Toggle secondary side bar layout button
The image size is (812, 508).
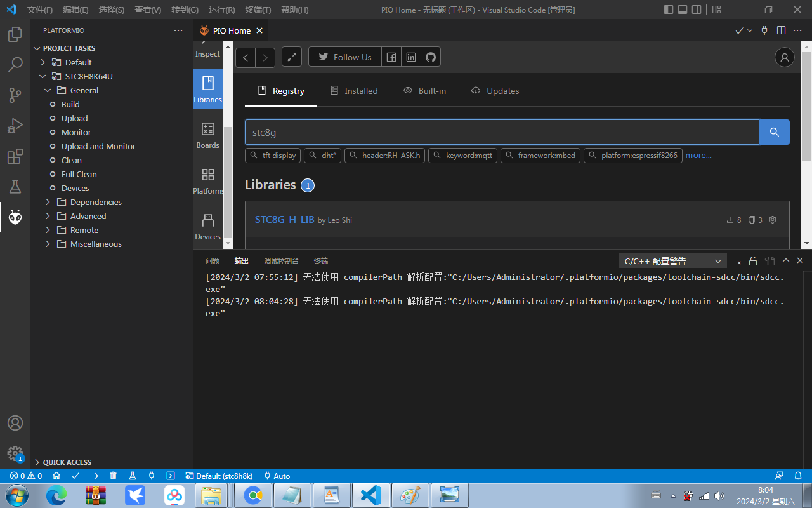click(x=697, y=10)
